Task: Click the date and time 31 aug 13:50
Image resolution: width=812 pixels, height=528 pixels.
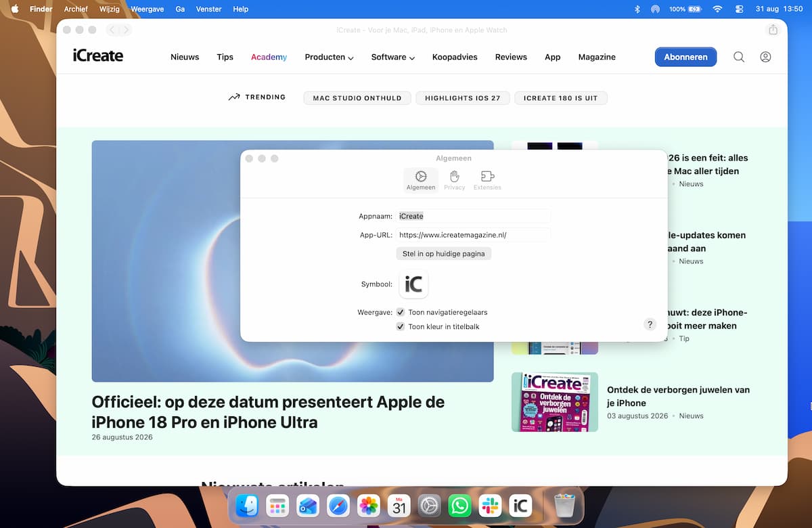Action: (778, 9)
